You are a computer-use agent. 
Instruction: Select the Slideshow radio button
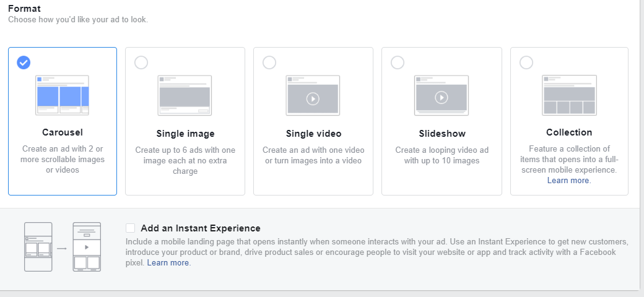pyautogui.click(x=398, y=62)
